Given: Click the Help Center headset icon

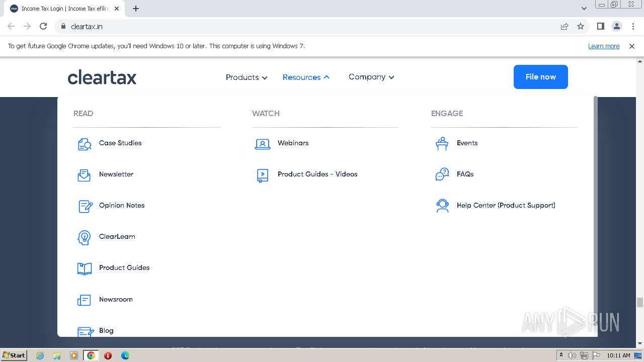Looking at the screenshot, I should point(442,206).
